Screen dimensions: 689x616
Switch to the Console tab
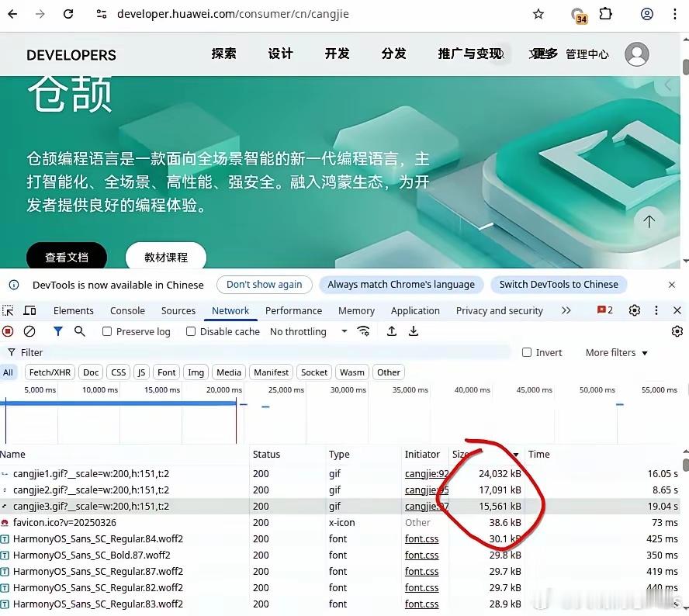[x=127, y=310]
